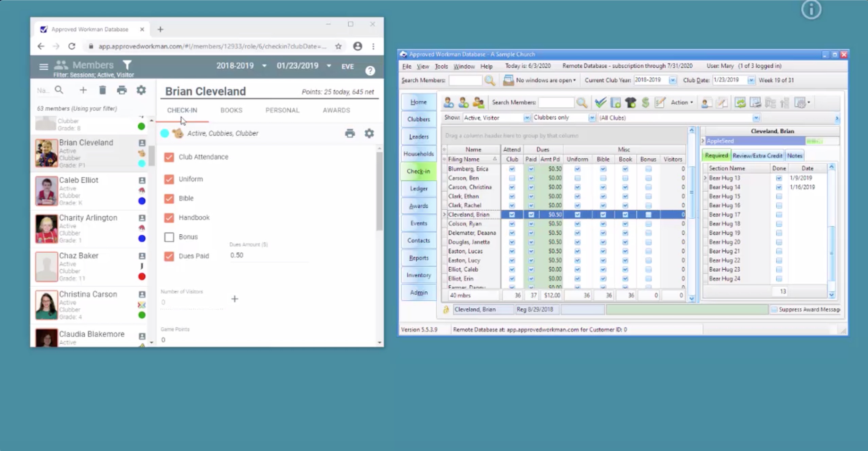This screenshot has height=451, width=868.
Task: Open the Tools menu
Action: (441, 66)
